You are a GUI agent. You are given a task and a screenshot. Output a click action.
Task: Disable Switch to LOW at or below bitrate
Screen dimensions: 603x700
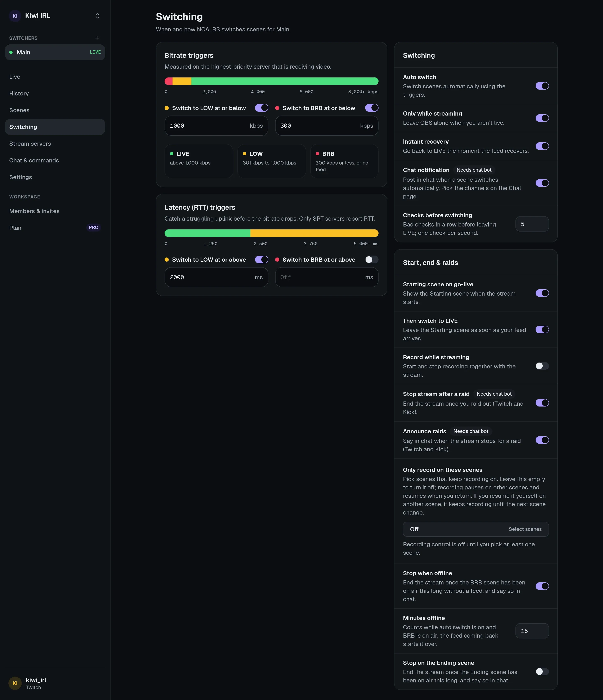point(261,108)
